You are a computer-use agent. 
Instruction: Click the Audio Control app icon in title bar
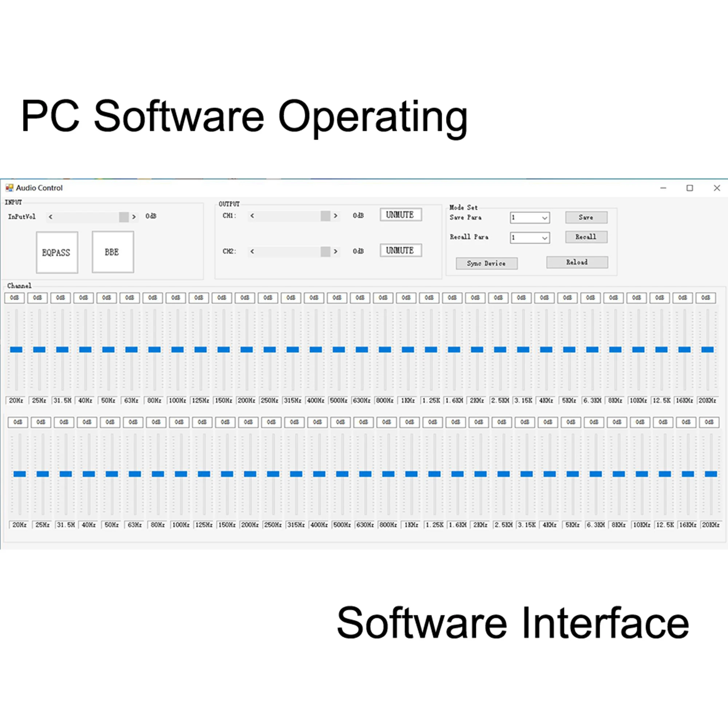click(x=9, y=188)
